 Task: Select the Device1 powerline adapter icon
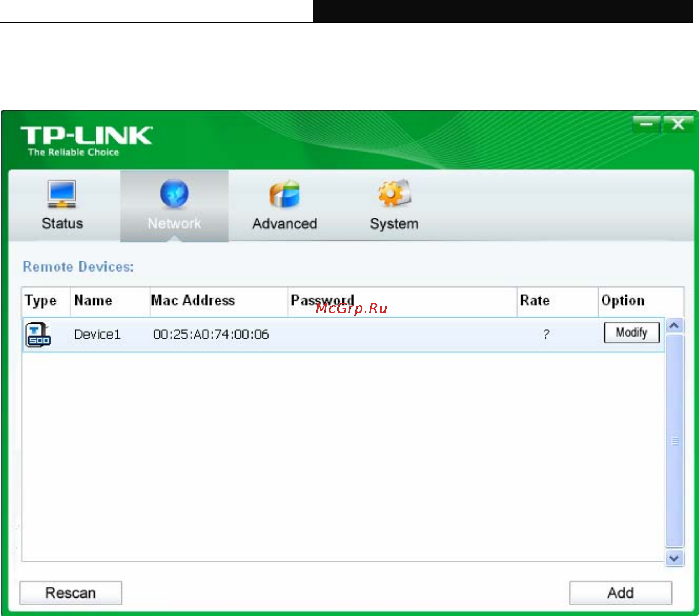pyautogui.click(x=38, y=335)
